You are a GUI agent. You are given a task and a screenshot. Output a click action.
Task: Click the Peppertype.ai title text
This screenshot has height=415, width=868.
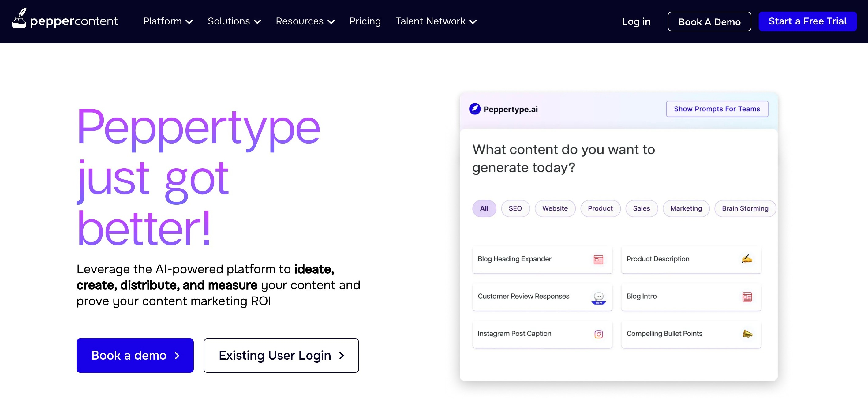(x=511, y=110)
